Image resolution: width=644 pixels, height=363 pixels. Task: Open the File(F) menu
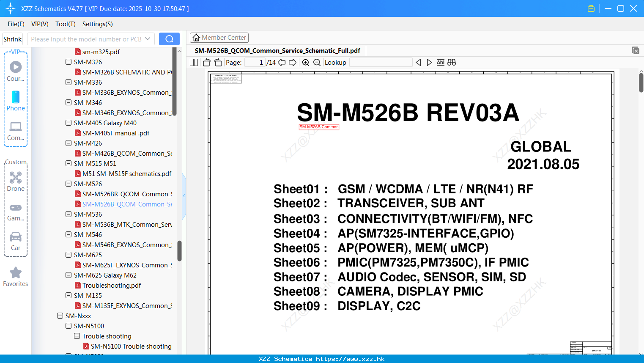coord(16,24)
